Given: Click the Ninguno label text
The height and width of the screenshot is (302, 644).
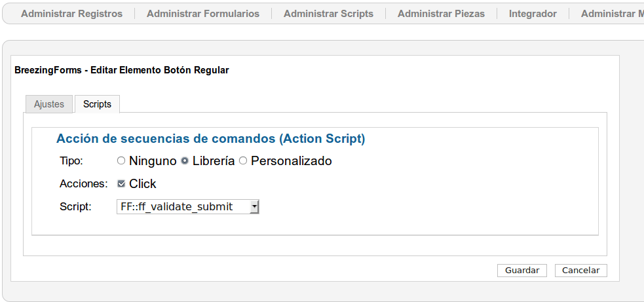Looking at the screenshot, I should (x=153, y=161).
